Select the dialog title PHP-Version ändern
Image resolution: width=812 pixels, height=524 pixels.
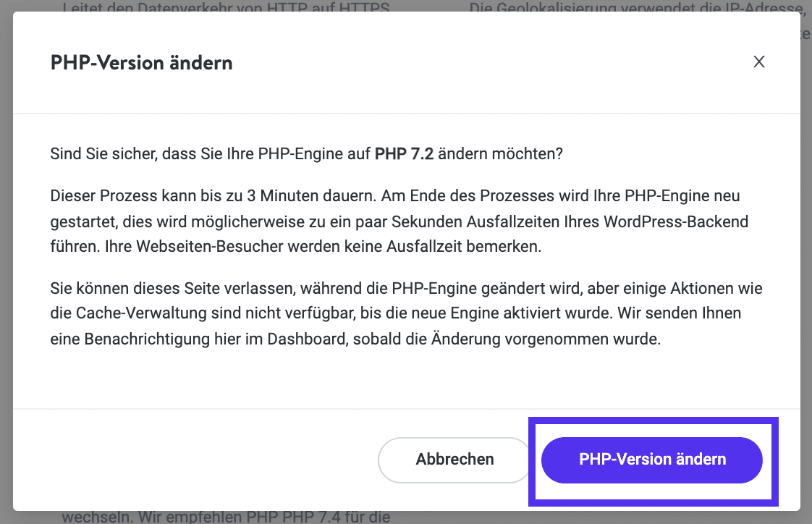point(140,63)
